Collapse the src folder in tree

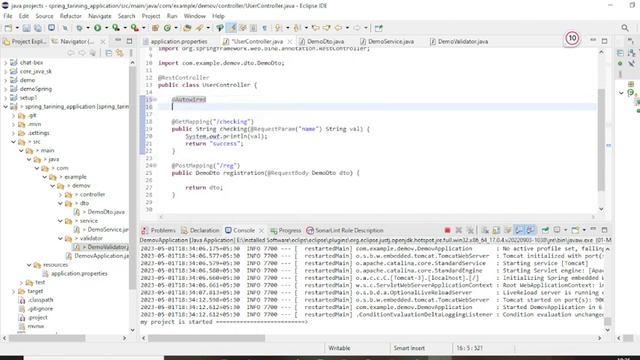pyautogui.click(x=13, y=142)
